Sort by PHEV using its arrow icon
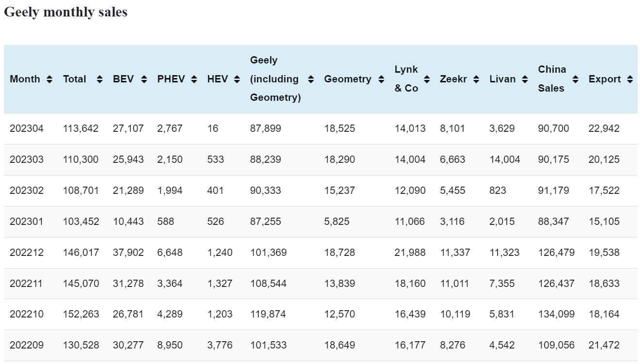Viewport: 640px width, 364px height. pyautogui.click(x=194, y=79)
